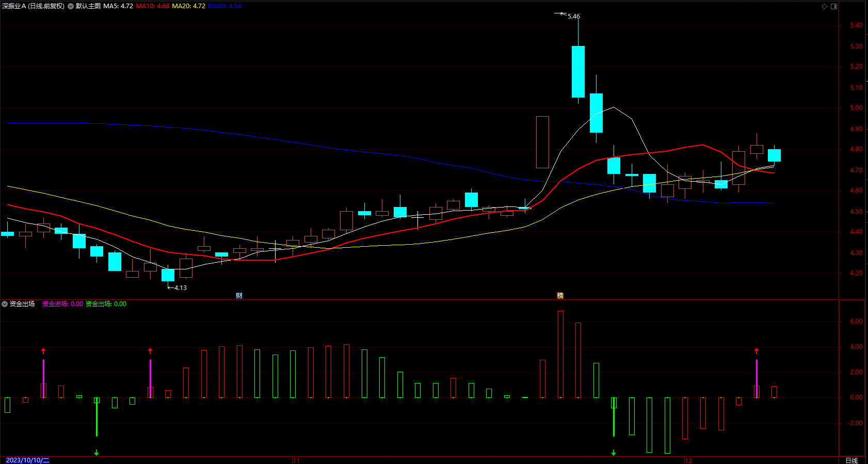Click the 深振业A (日线.前复权) title
The image size is (868, 464).
coord(34,6)
